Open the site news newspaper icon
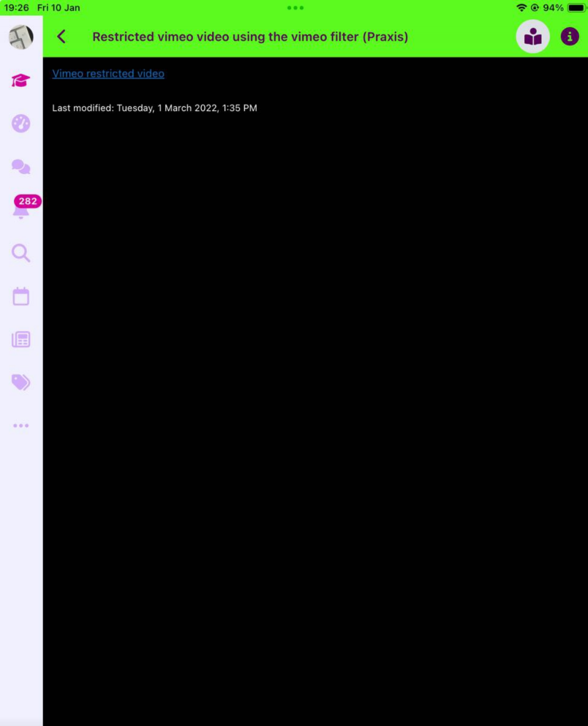588x726 pixels. coord(20,339)
